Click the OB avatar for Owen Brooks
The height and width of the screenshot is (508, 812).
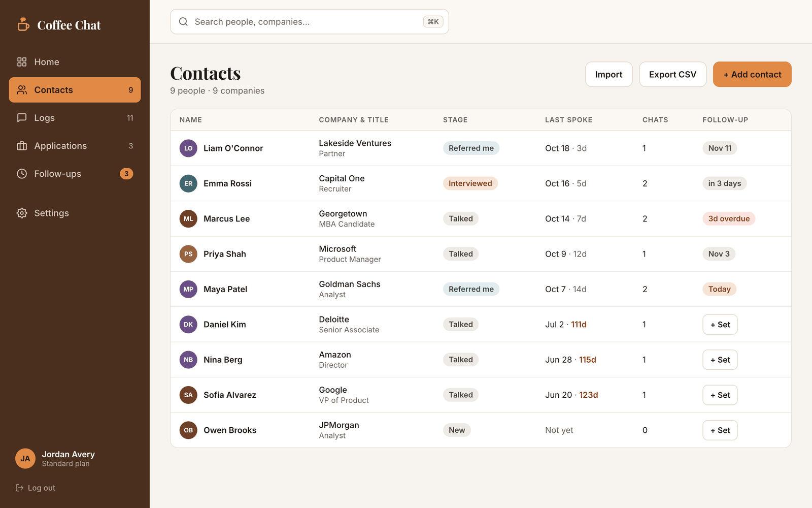pos(188,430)
